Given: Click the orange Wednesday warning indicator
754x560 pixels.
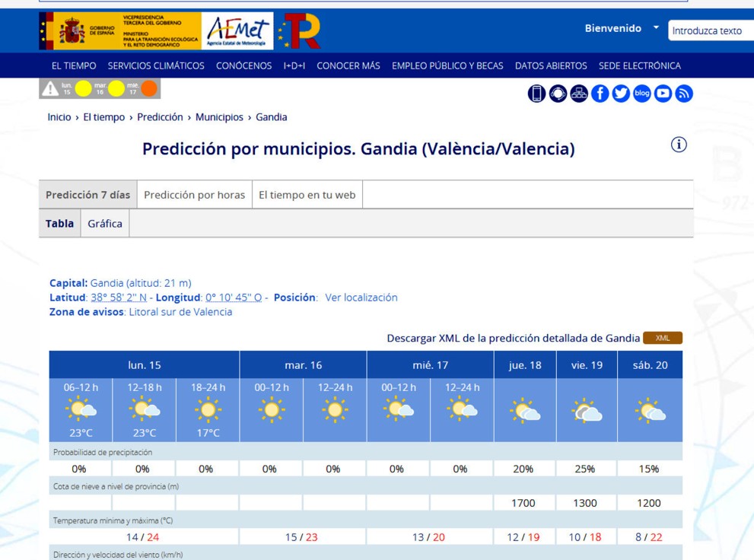Looking at the screenshot, I should coord(149,89).
